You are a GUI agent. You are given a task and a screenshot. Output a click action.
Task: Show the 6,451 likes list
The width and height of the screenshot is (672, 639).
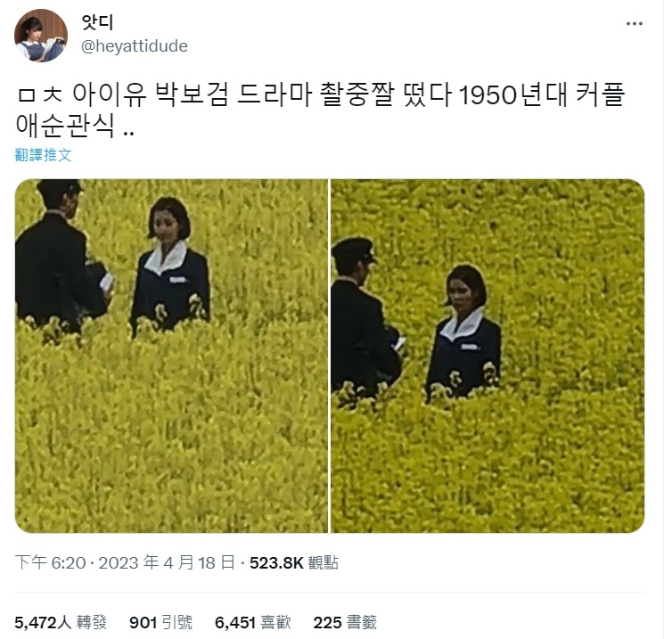point(253,622)
